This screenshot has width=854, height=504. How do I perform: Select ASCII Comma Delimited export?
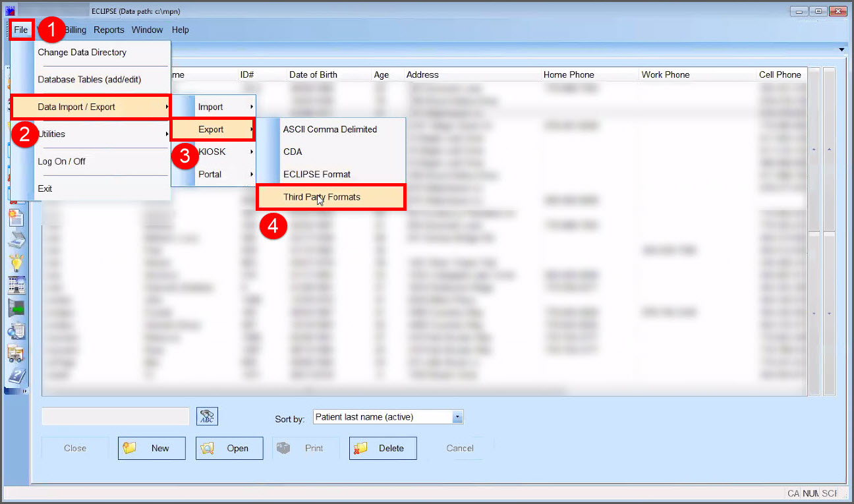pyautogui.click(x=331, y=129)
